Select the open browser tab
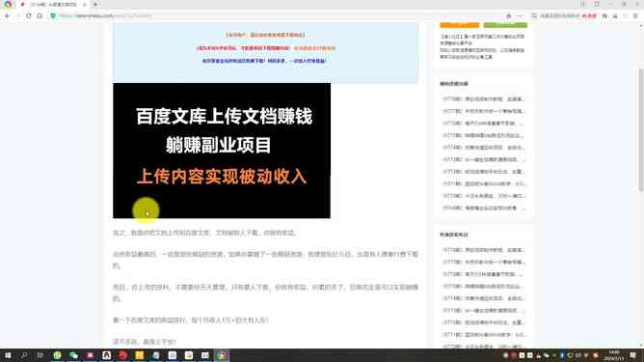This screenshot has width=644, height=362. (x=53, y=5)
